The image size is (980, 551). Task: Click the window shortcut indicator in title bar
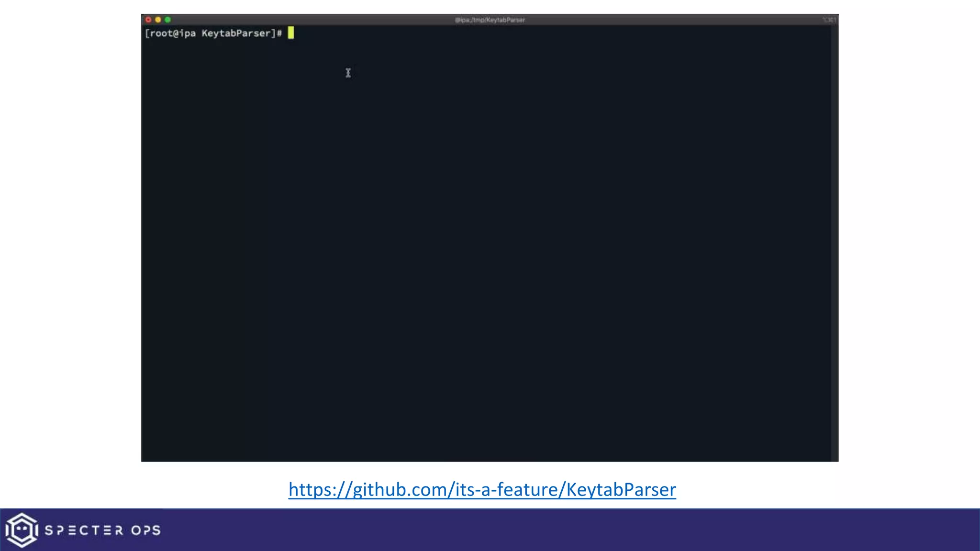click(829, 20)
